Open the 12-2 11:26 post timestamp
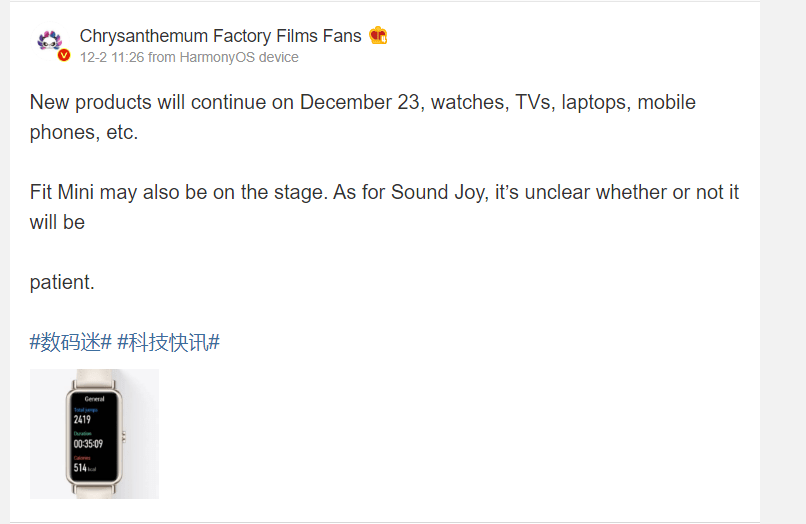 pyautogui.click(x=112, y=57)
